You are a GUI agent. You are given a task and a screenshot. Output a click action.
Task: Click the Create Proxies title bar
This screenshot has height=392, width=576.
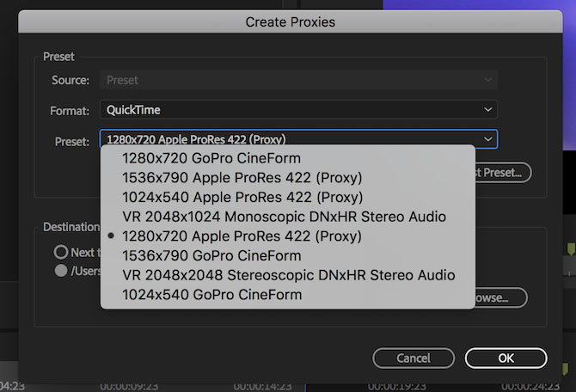pos(290,21)
